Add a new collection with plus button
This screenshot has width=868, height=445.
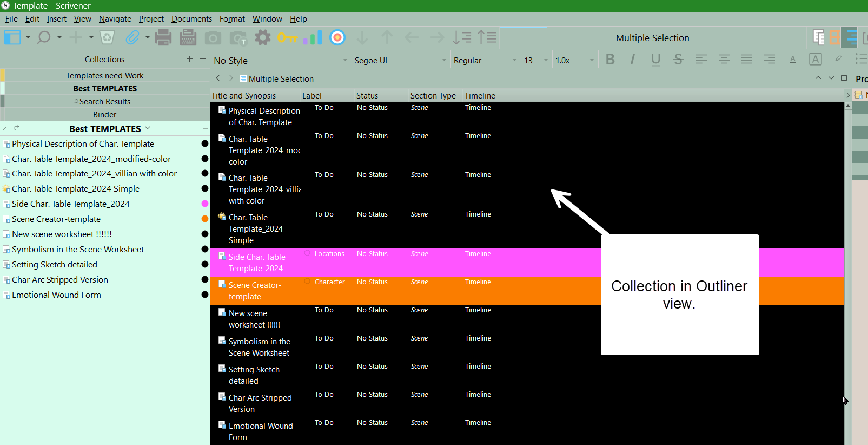click(x=189, y=59)
